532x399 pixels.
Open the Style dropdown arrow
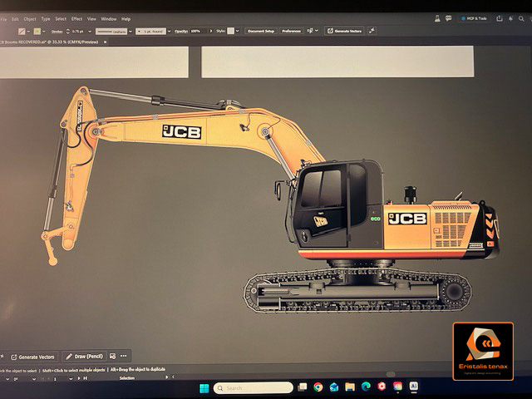(x=238, y=31)
